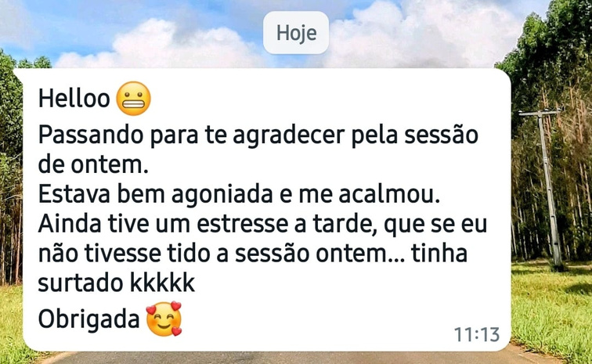Image resolution: width=592 pixels, height=364 pixels.
Task: Tap the grimacing face emoji after Helloo
Action: tap(134, 99)
